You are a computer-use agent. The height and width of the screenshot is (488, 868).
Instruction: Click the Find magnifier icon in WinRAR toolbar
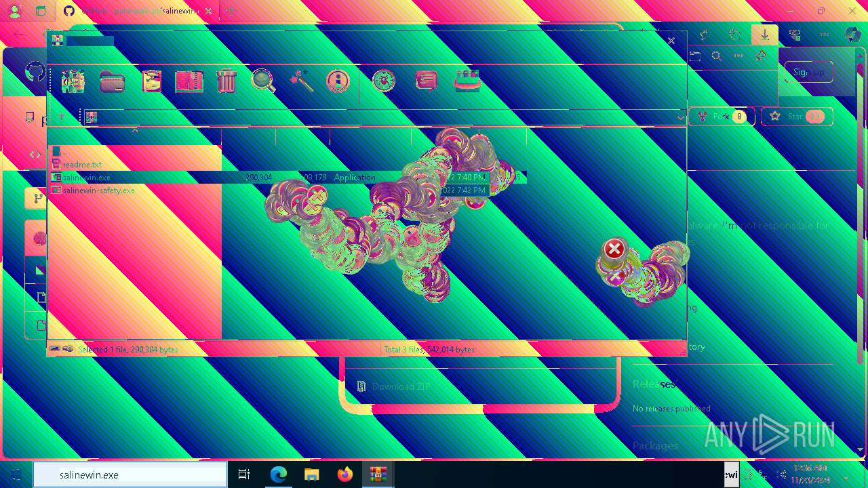(263, 81)
